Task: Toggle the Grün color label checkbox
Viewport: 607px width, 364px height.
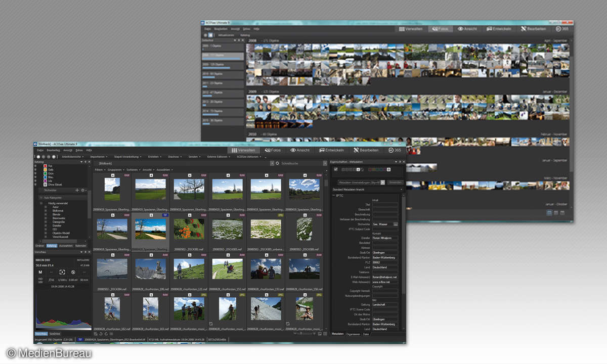Action: 35,173
